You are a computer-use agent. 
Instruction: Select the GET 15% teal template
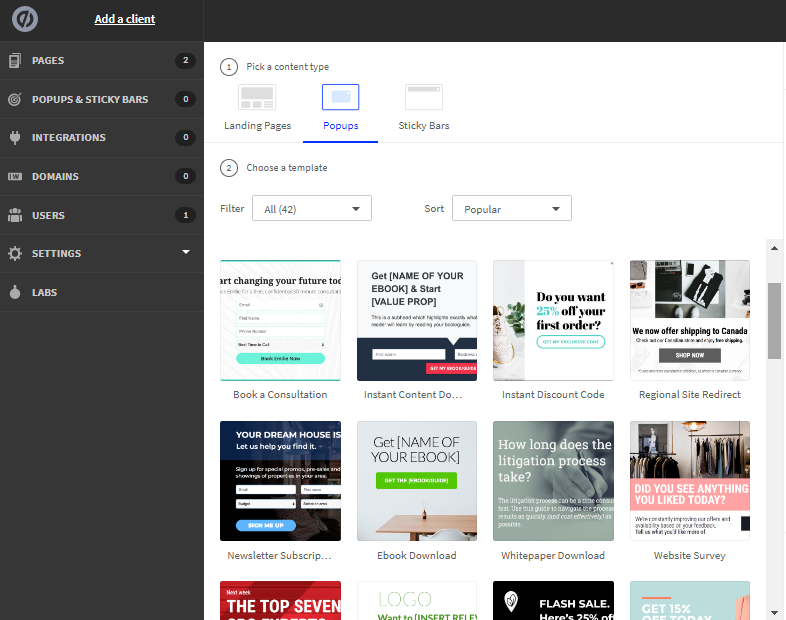coord(690,600)
